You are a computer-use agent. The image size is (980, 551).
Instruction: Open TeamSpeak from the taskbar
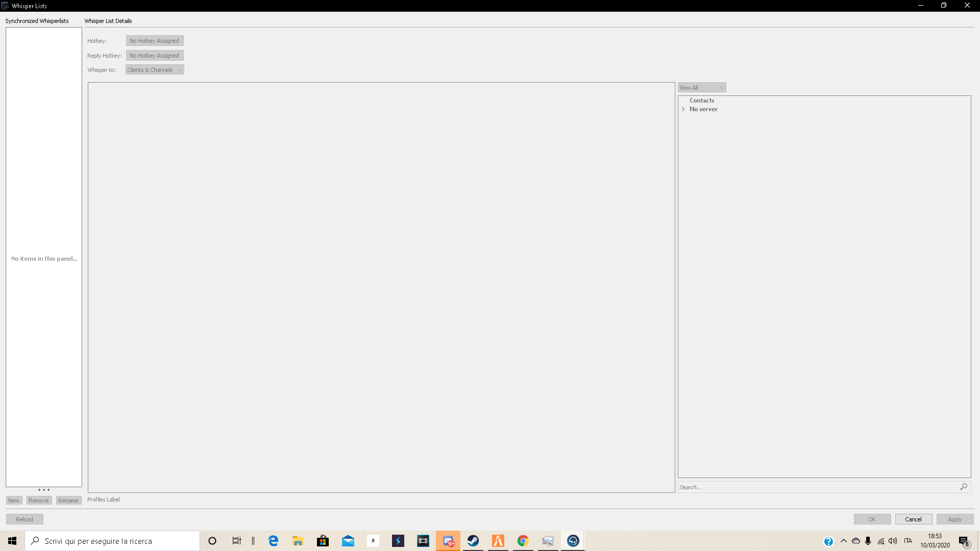tap(573, 541)
